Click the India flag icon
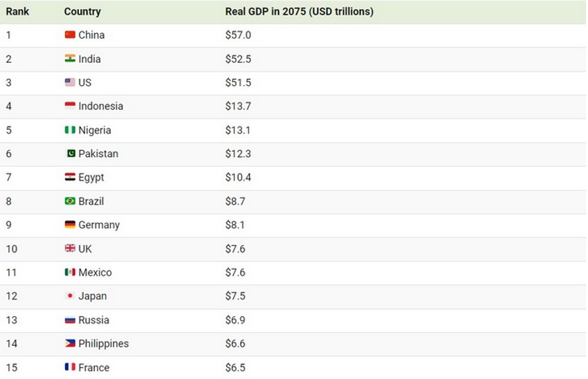Screen dimensions: 588x379 70,59
